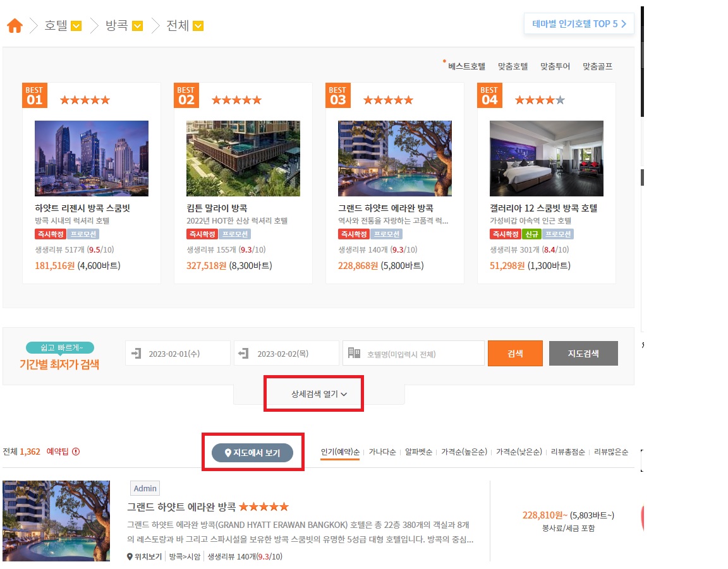Open the 전체 breadcrumb dropdown

198,26
